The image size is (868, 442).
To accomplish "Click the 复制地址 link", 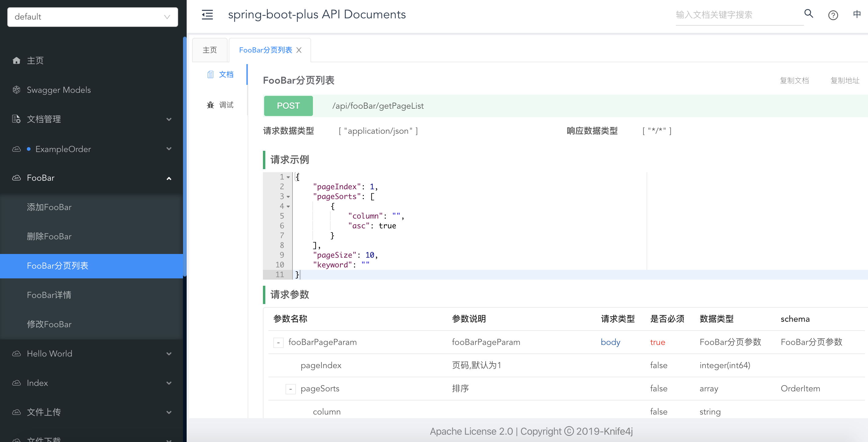I will (x=845, y=80).
